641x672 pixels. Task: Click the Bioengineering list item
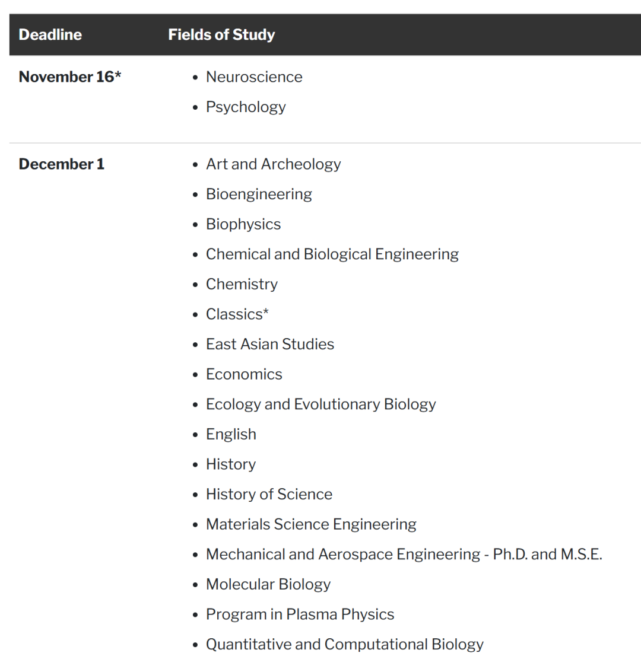[259, 195]
